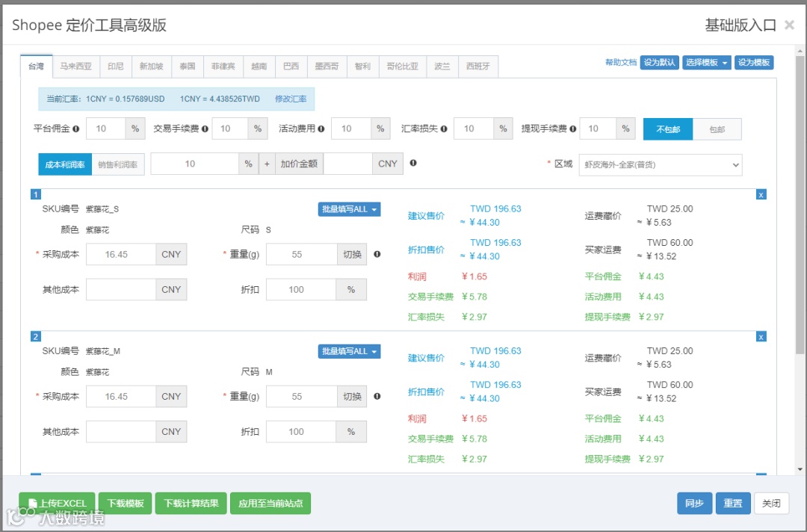Image resolution: width=807 pixels, height=532 pixels.
Task: Switch to 哥伦比亚 tab
Action: pyautogui.click(x=403, y=66)
